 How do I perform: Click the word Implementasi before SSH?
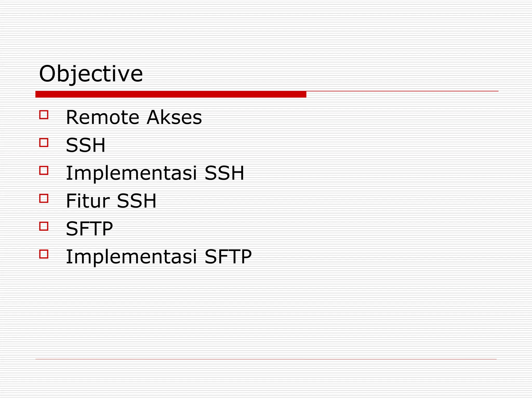(131, 173)
